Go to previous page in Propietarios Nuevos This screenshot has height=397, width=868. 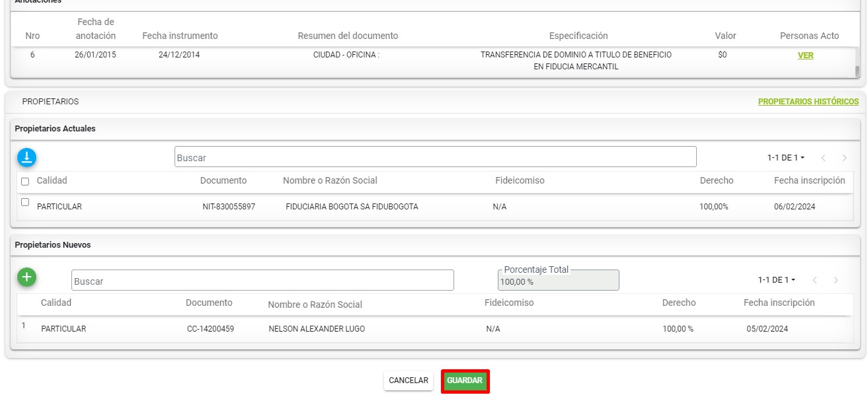(814, 280)
